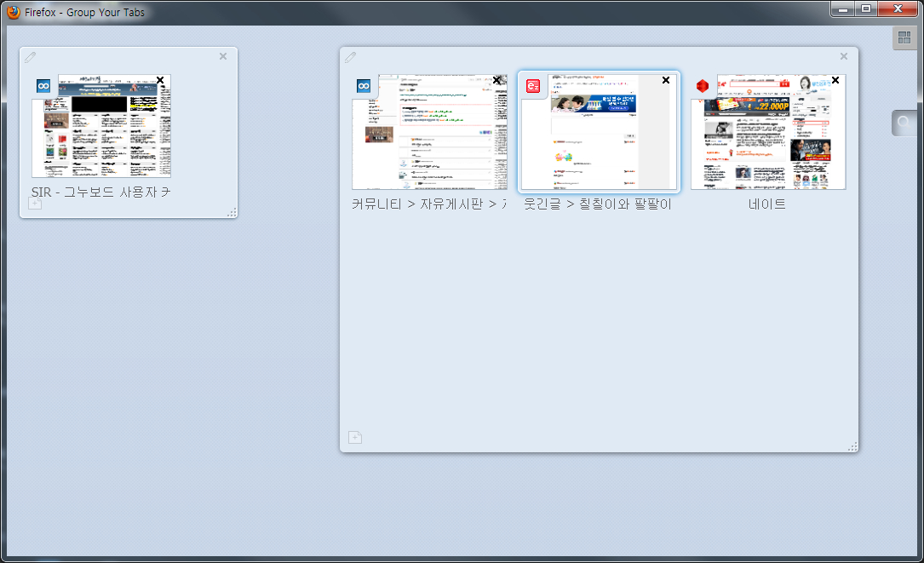Click the resize handle of the left group
The image size is (924, 563).
[x=232, y=212]
